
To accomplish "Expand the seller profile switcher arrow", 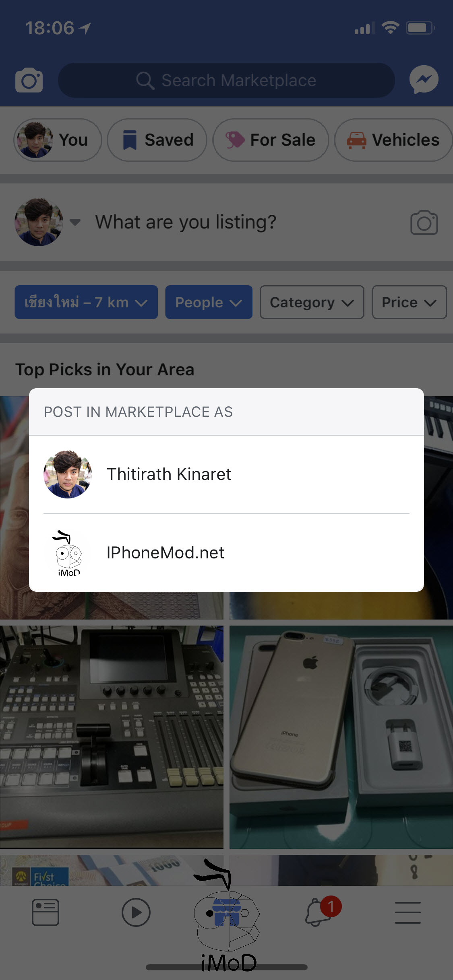I will tap(75, 222).
